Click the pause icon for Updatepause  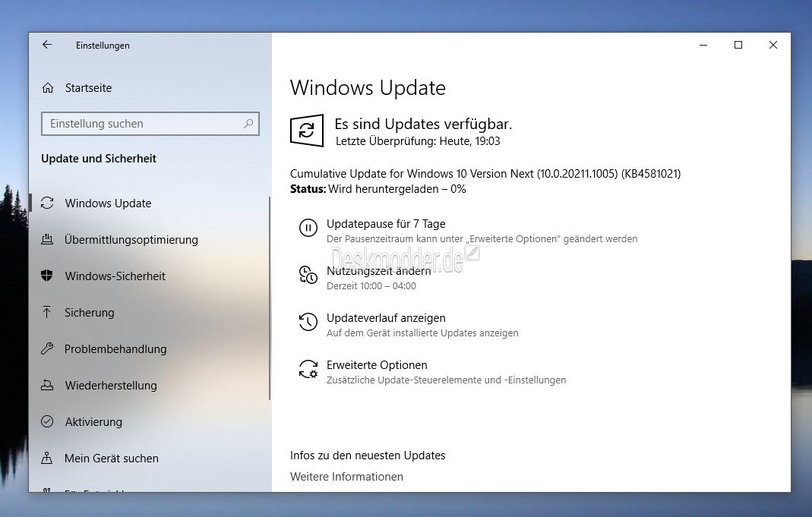click(308, 228)
